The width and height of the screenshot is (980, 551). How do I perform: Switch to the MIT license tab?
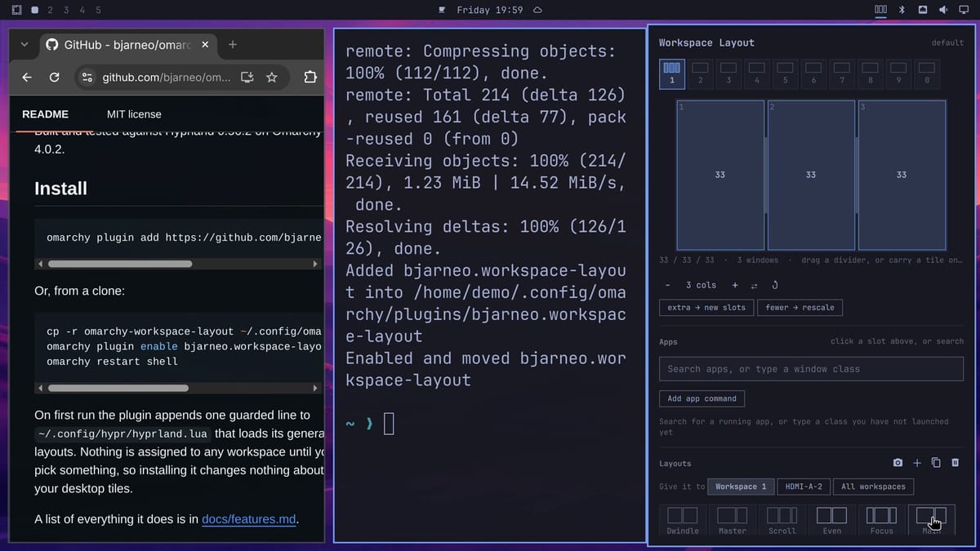(x=134, y=114)
